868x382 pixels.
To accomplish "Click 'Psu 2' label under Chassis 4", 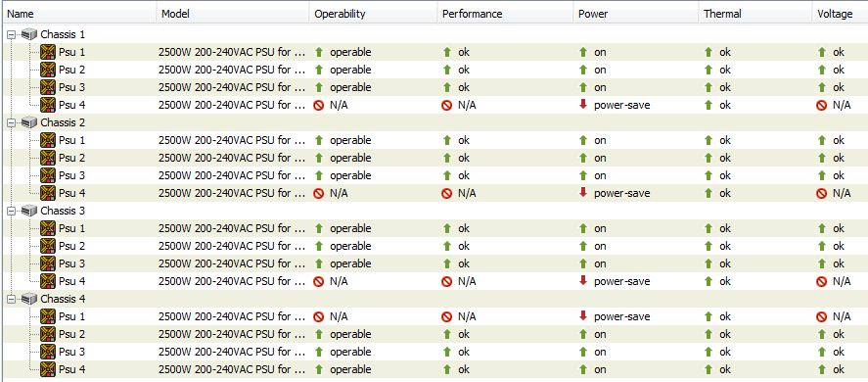I will click(x=72, y=334).
